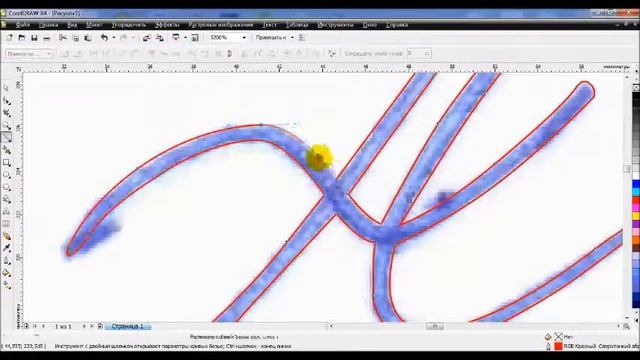Undo last action arrow
640x360 pixels.
click(x=104, y=38)
